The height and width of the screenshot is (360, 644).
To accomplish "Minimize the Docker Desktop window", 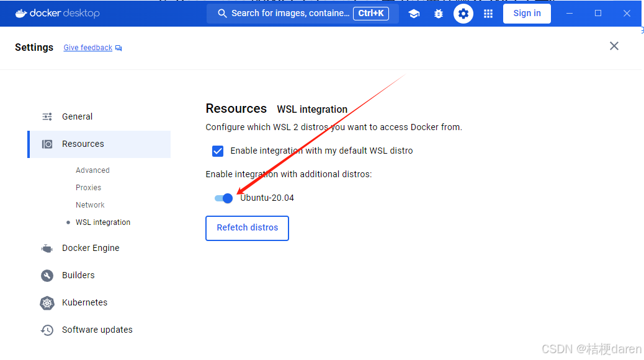I will click(x=570, y=14).
